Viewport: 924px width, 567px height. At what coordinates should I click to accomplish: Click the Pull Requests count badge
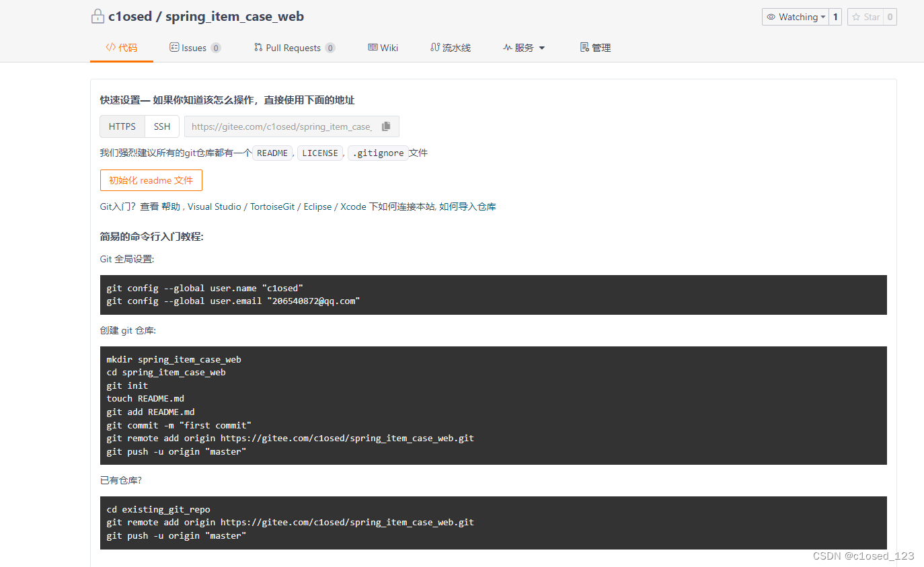pos(330,48)
